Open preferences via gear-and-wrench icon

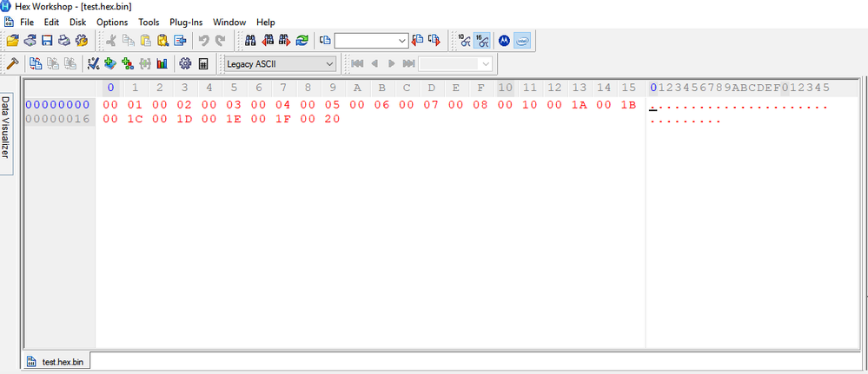(82, 41)
